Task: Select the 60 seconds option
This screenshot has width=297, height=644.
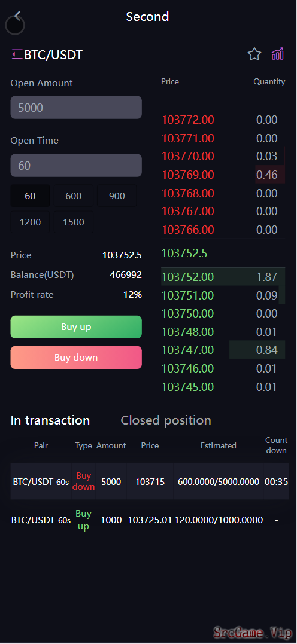Action: click(30, 196)
